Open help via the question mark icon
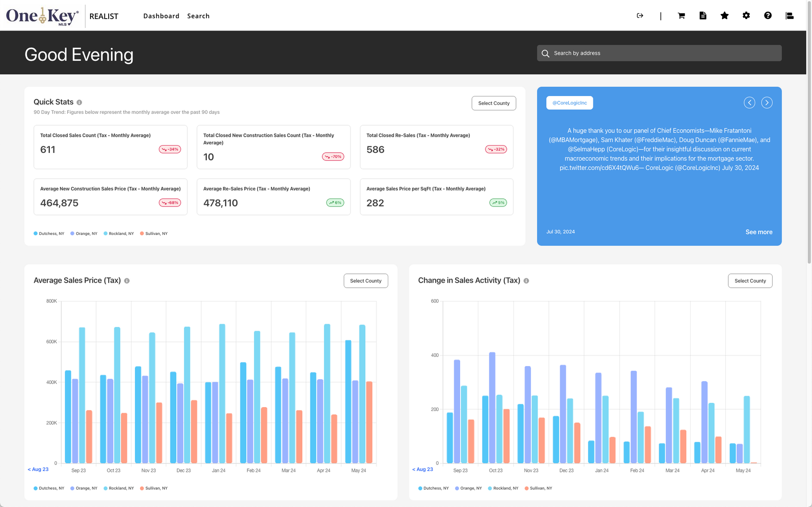The height and width of the screenshot is (507, 812). [768, 16]
